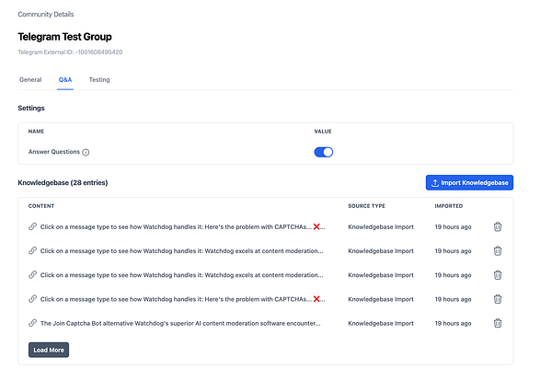Click the Knowledgebase (28 entries) heading
The width and height of the screenshot is (552, 392).
[63, 182]
